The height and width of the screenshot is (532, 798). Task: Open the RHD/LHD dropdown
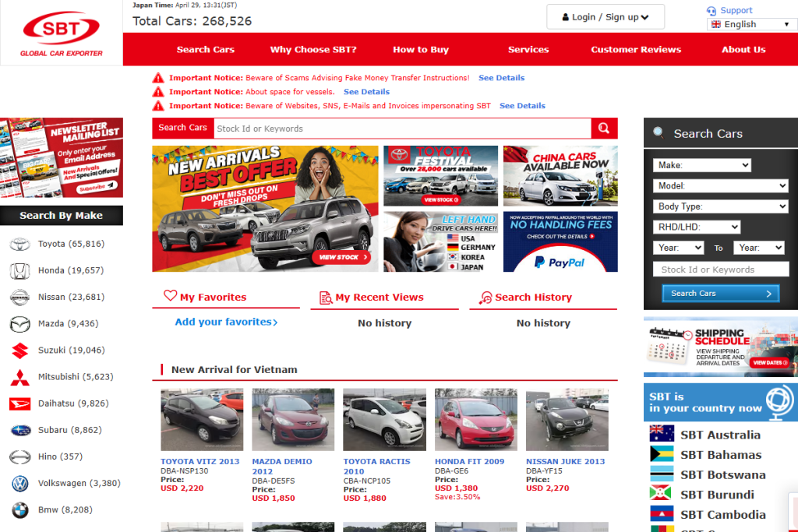click(697, 227)
